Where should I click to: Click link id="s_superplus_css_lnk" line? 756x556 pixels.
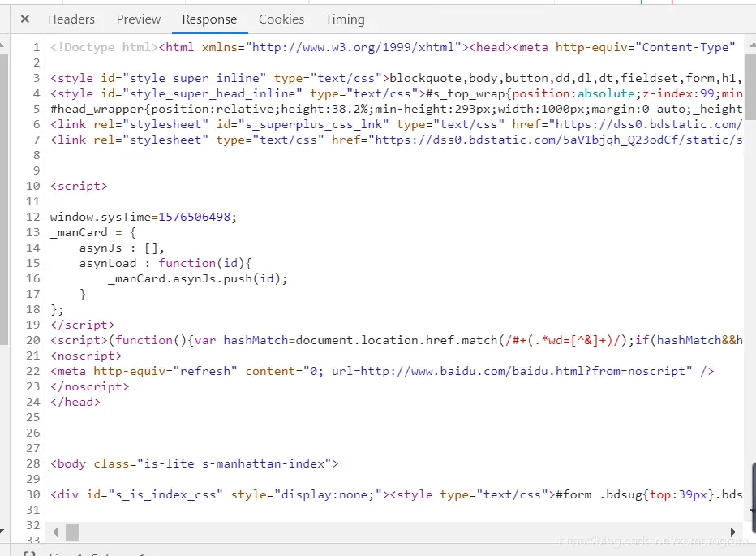tap(397, 124)
